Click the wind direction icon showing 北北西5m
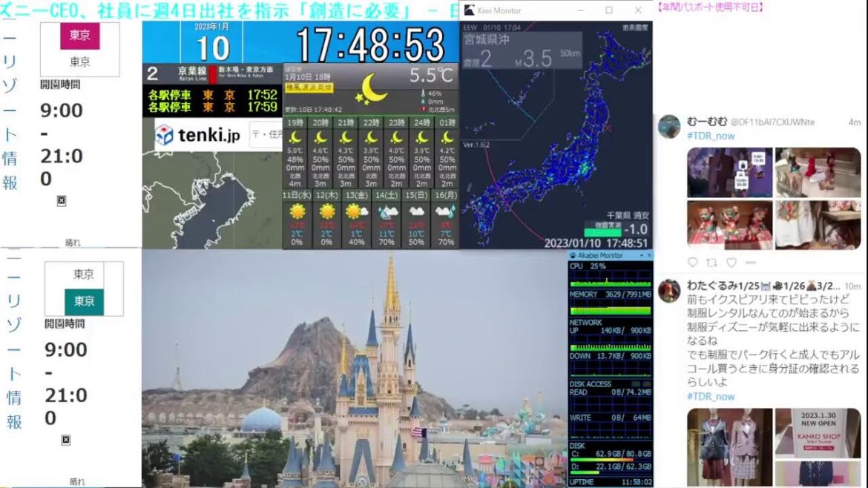The width and height of the screenshot is (868, 488). click(424, 109)
